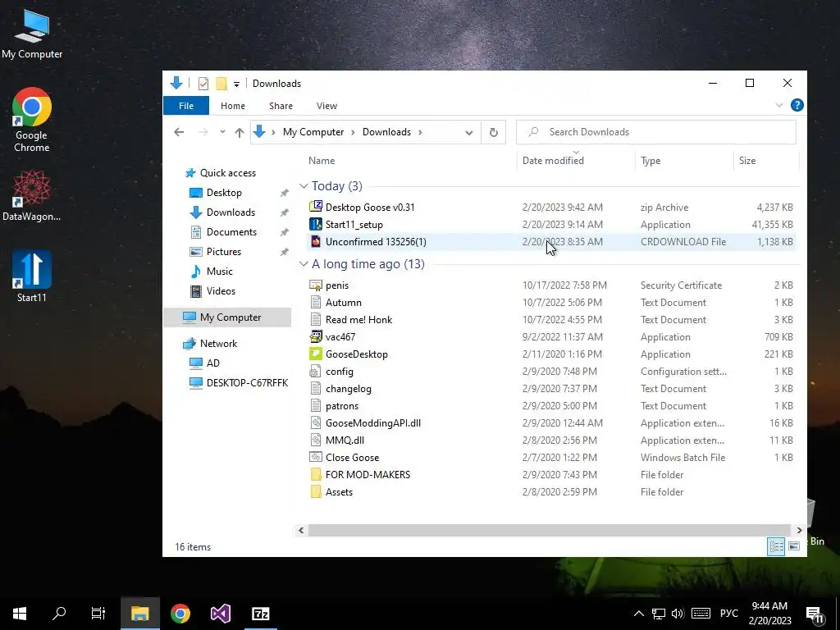Open the address bar history dropdown

(x=468, y=132)
